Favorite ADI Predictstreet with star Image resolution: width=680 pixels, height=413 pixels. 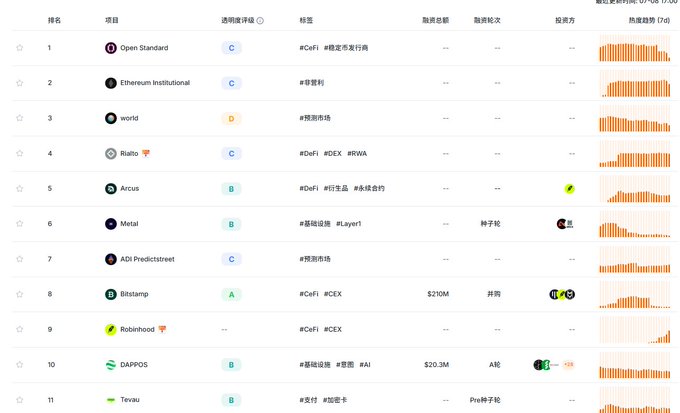20,259
